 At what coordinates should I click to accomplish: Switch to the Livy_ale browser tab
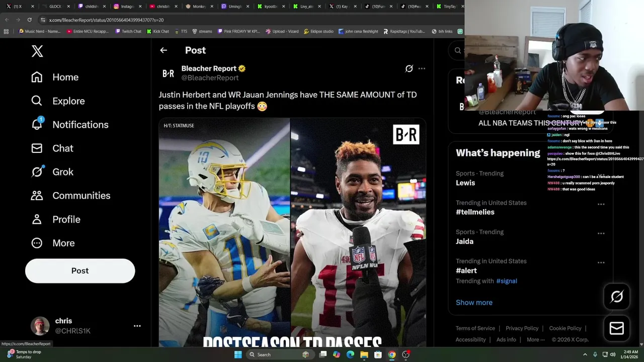(306, 7)
